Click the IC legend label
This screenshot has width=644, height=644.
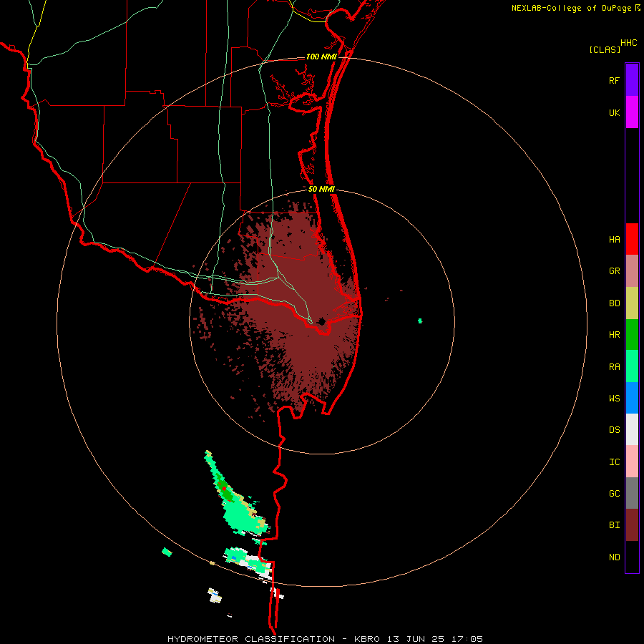614,462
